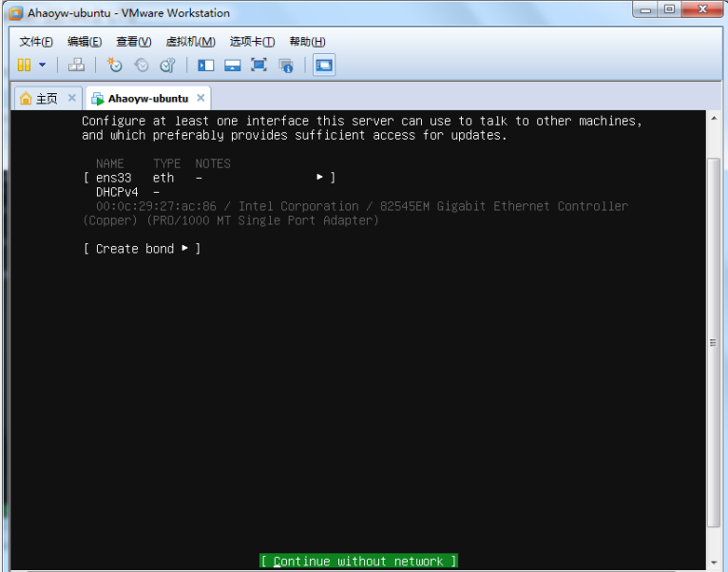Open the snapshot manager icon
Image resolution: width=728 pixels, height=572 pixels.
167,65
